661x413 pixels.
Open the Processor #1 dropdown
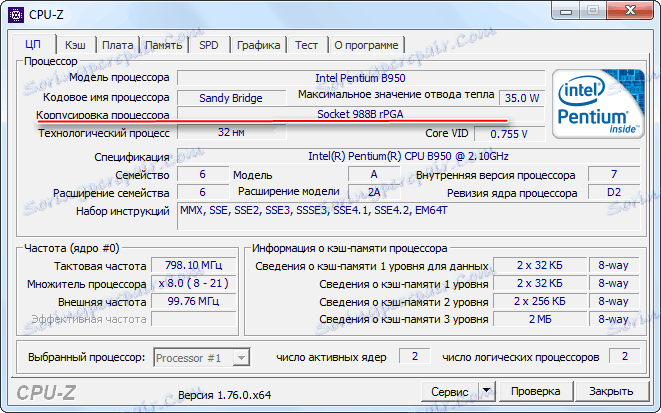(202, 358)
